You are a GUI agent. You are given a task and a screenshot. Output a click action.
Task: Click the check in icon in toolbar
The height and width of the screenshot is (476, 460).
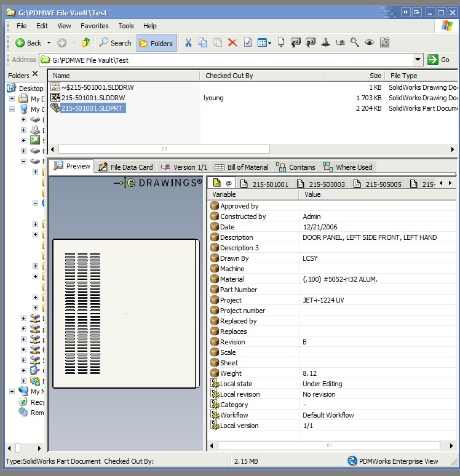coord(311,42)
